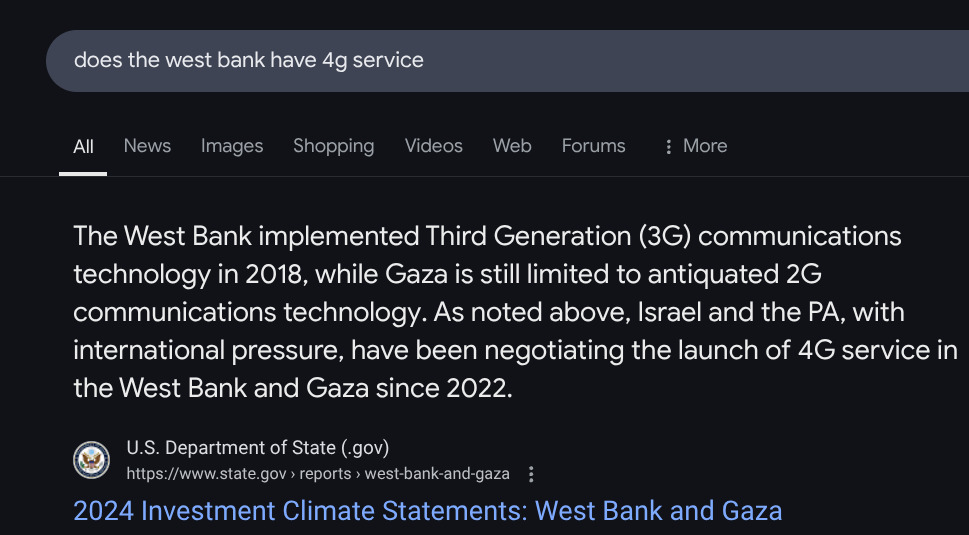969x535 pixels.
Task: Open the Shopping results tab
Action: [333, 146]
